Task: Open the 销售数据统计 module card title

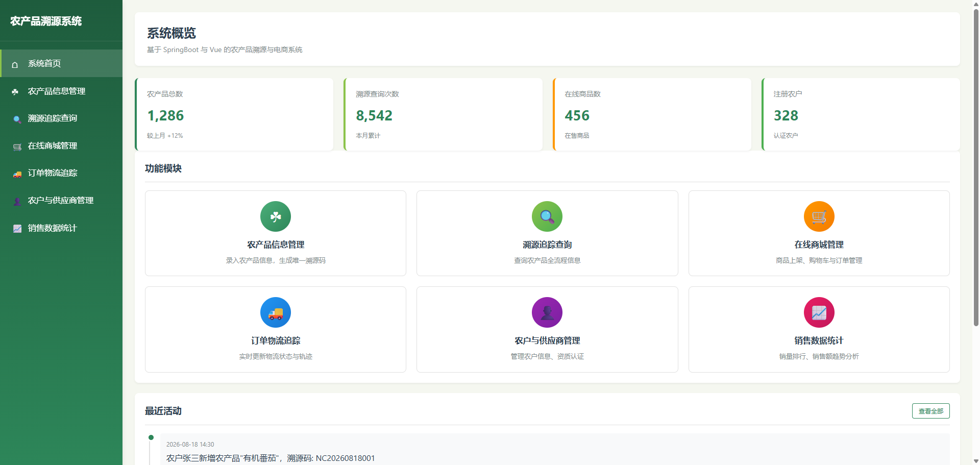Action: (819, 341)
